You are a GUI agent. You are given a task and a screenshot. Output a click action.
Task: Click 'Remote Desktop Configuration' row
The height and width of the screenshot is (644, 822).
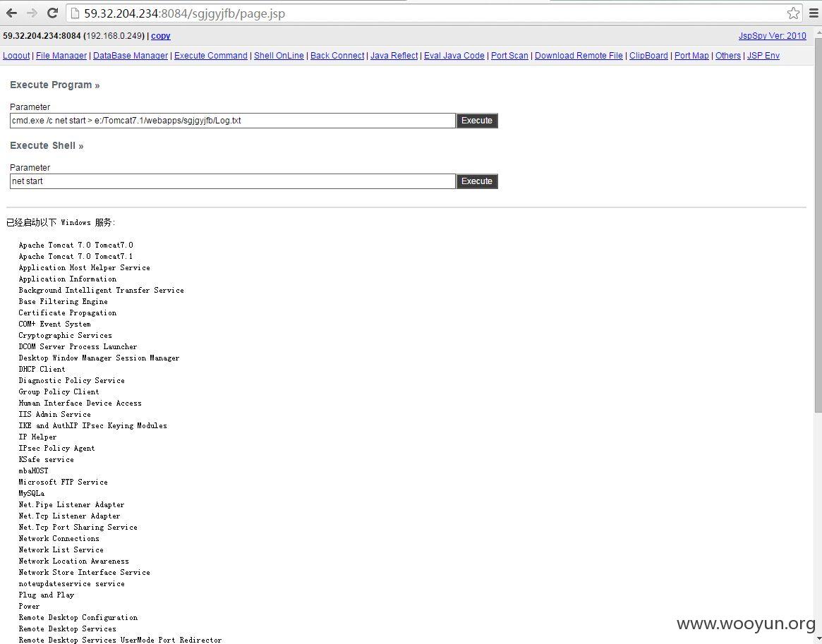(78, 617)
